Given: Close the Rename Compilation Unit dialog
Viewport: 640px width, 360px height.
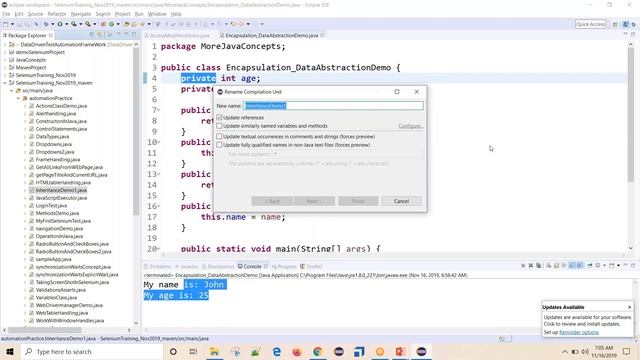Looking at the screenshot, I should [416, 92].
